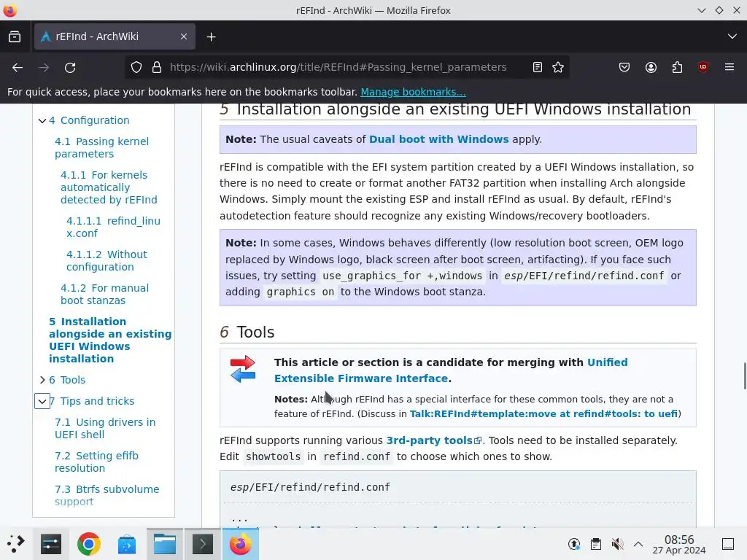Open 7.3 Btrfs subvolume support

[x=107, y=495]
